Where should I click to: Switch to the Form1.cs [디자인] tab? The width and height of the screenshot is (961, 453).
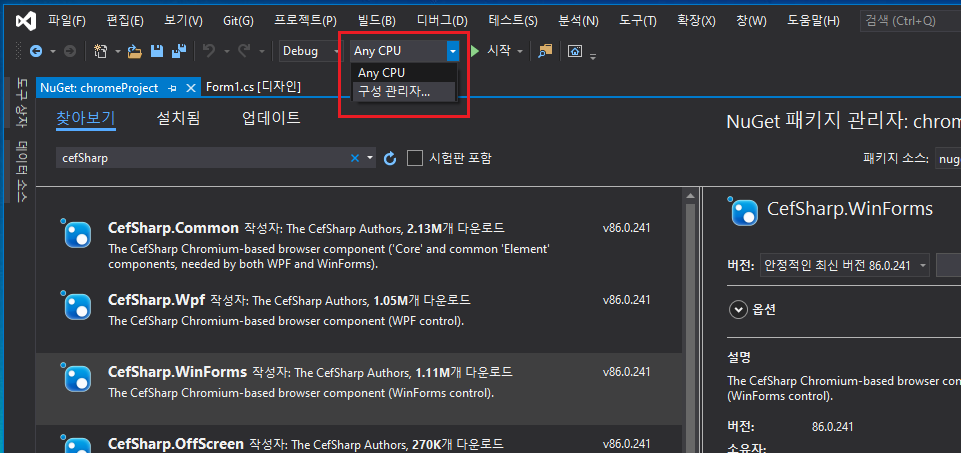[253, 87]
